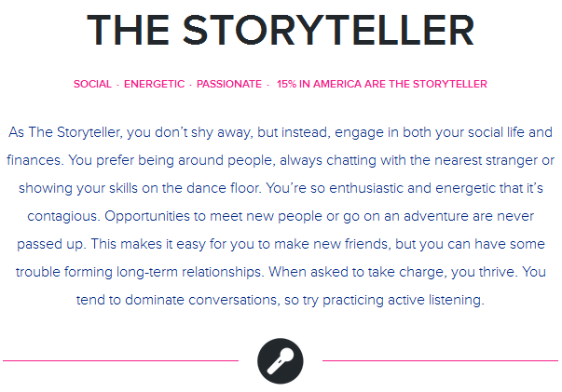Click the horizontal divider right of the microphone
This screenshot has height=392, width=562.
(440, 360)
